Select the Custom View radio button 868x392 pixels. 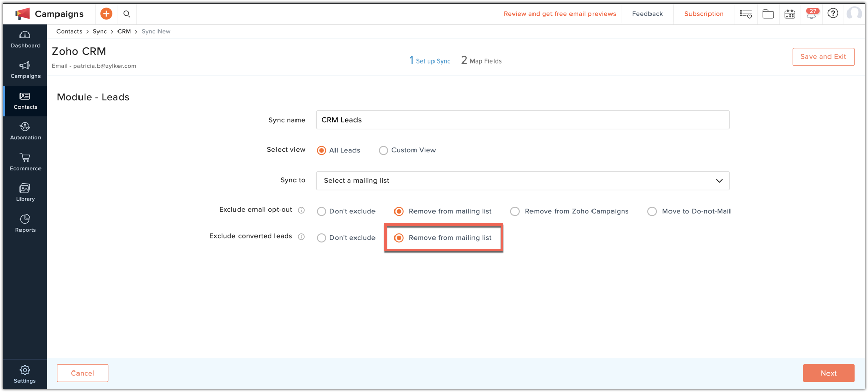click(x=383, y=150)
